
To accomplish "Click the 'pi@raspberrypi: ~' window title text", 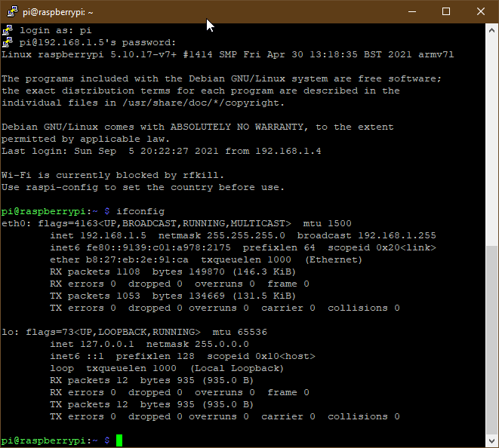I will [58, 12].
